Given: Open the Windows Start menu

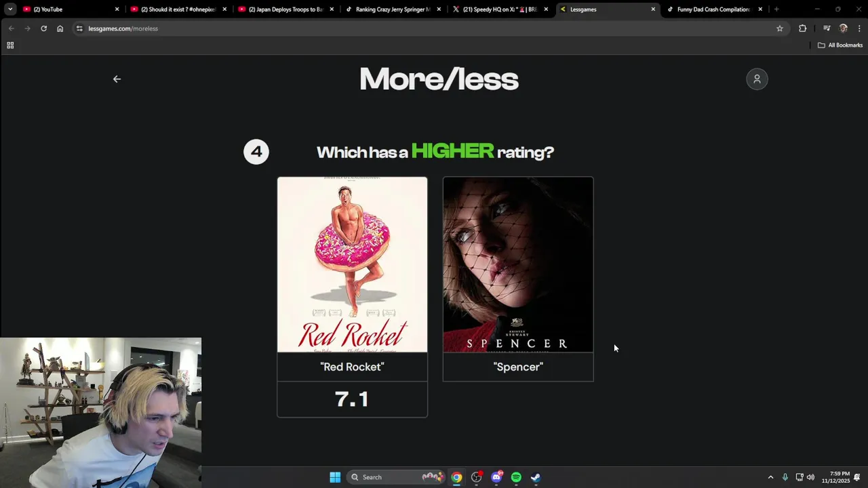Looking at the screenshot, I should tap(335, 477).
